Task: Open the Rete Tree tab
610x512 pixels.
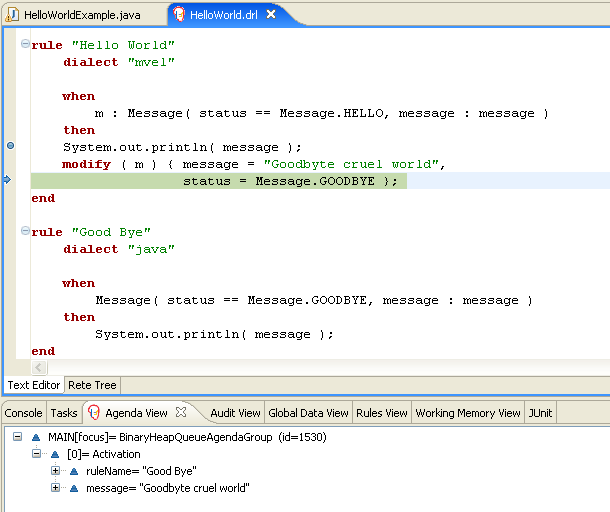Action: 92,385
